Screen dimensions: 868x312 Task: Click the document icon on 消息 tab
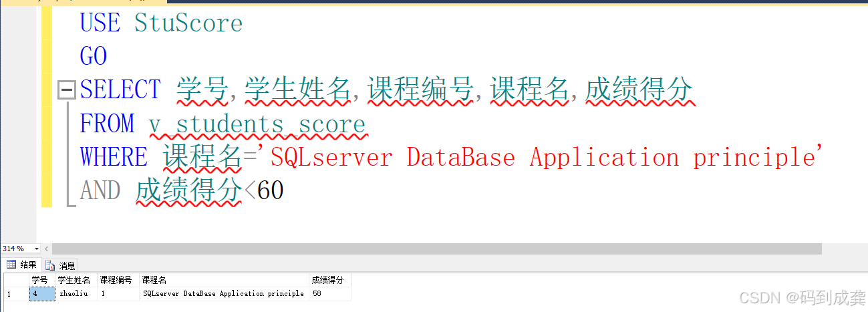click(50, 266)
